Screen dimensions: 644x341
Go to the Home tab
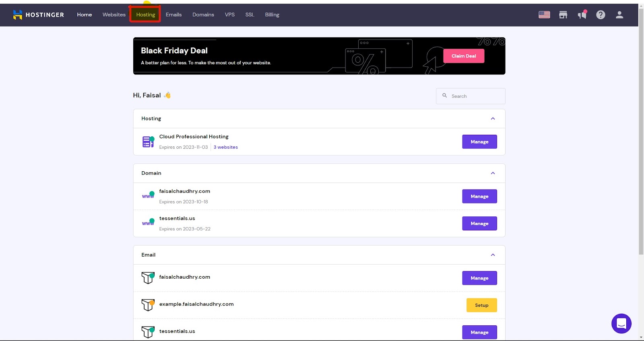pos(85,15)
